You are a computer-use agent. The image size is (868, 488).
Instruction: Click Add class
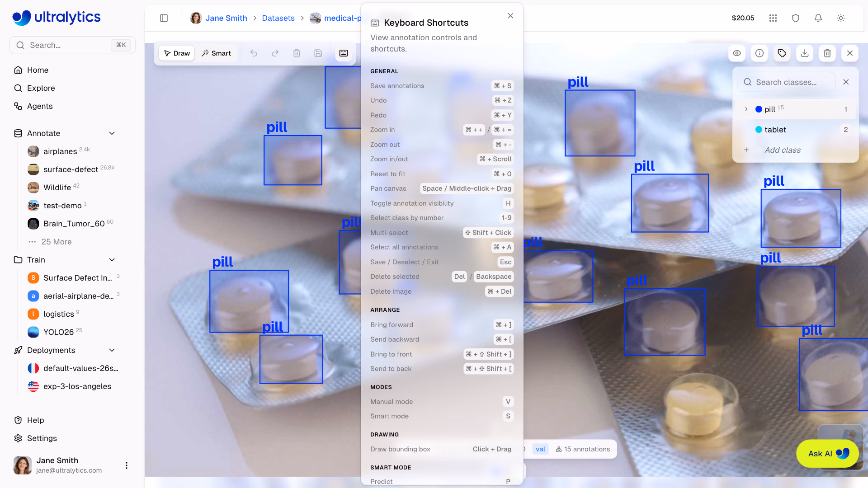[x=783, y=150]
